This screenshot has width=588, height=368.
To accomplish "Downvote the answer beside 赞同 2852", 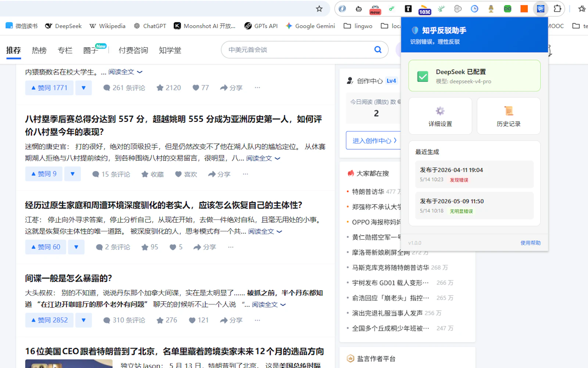I will [83, 321].
